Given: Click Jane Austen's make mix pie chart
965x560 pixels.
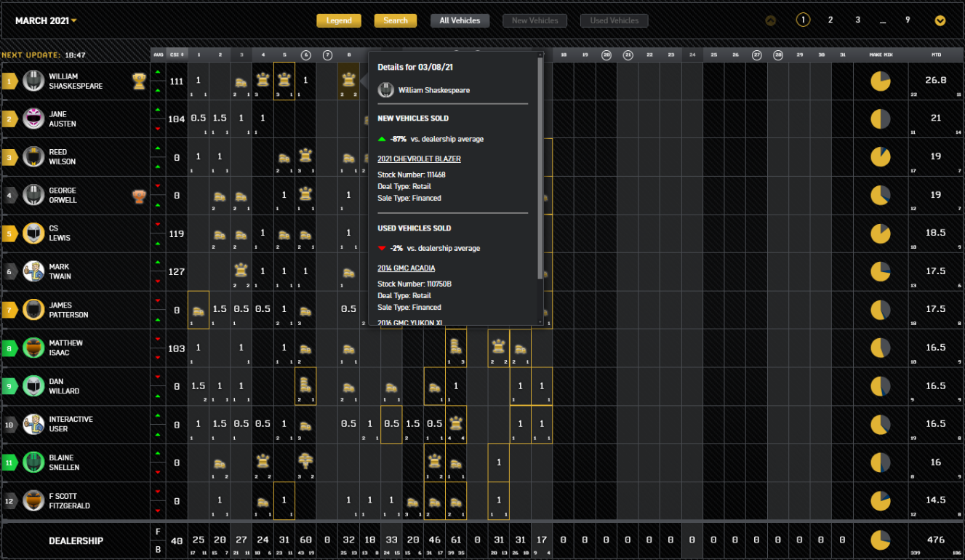Looking at the screenshot, I should coord(881,119).
